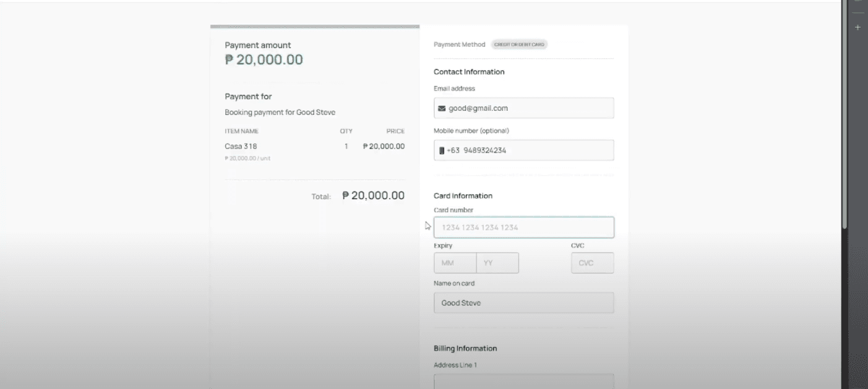Click the plus icon in the right sidebar
The width and height of the screenshot is (868, 389).
point(857,28)
